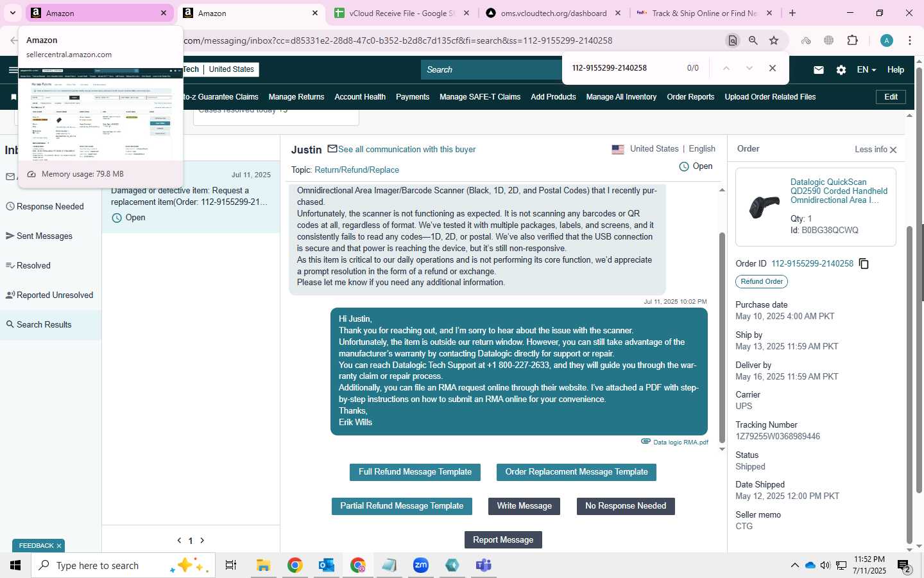
Task: Open the Seller Central mail icon
Action: tap(819, 70)
